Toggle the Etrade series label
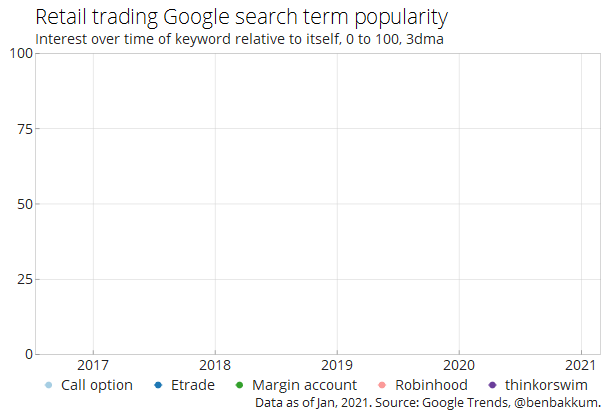This screenshot has width=615, height=420. (x=193, y=385)
